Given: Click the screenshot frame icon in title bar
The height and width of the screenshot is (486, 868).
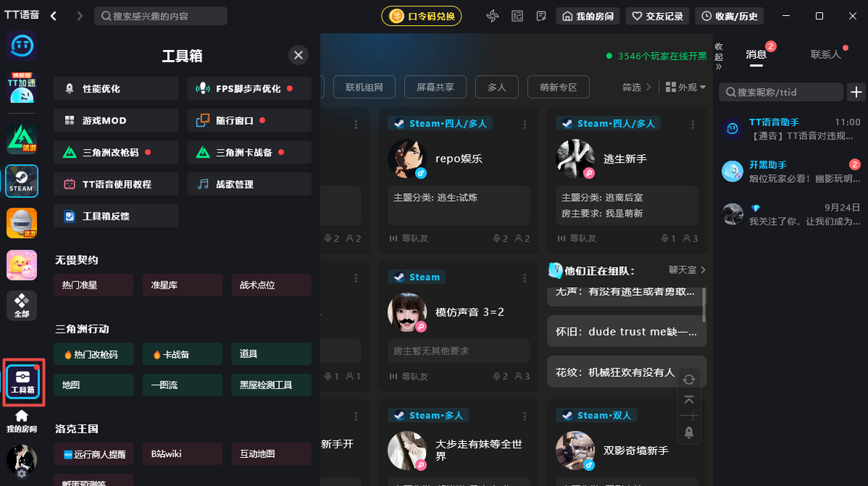Looking at the screenshot, I should pos(516,16).
